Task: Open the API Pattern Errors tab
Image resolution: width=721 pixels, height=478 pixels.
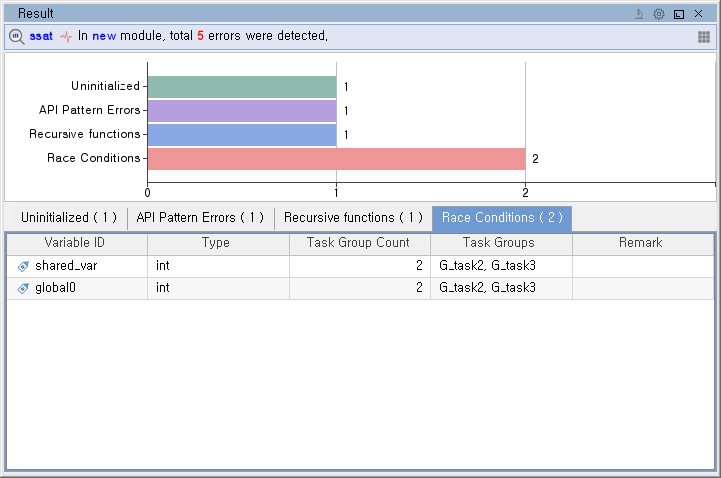Action: 200,218
